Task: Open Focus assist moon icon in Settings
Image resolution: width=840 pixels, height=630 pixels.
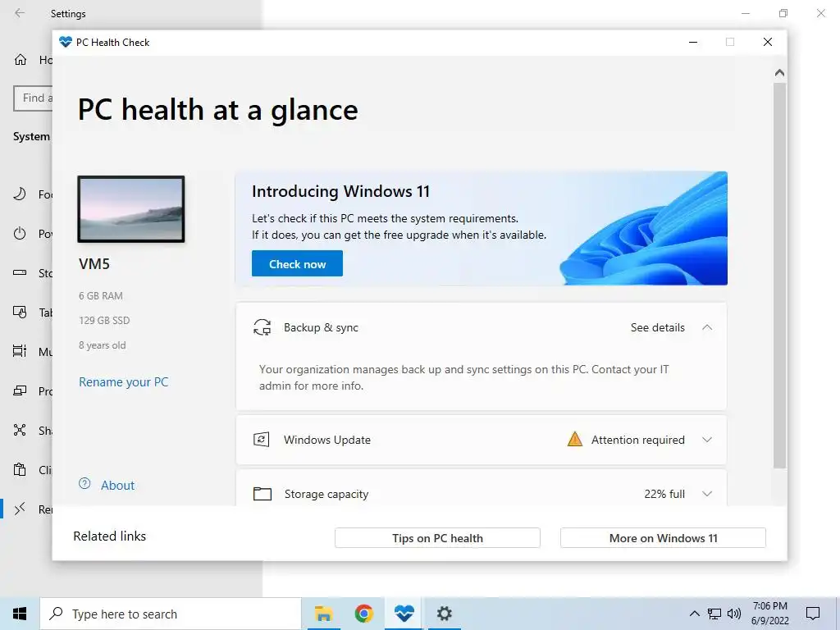Action: tap(20, 194)
